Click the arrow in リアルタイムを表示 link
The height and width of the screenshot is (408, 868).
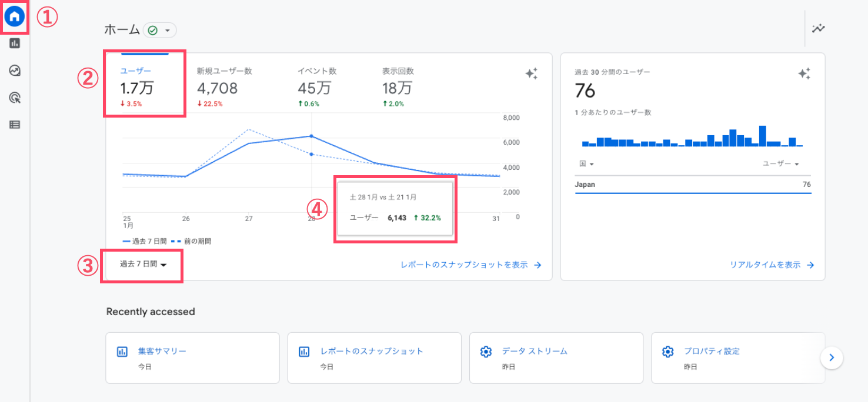pyautogui.click(x=810, y=265)
